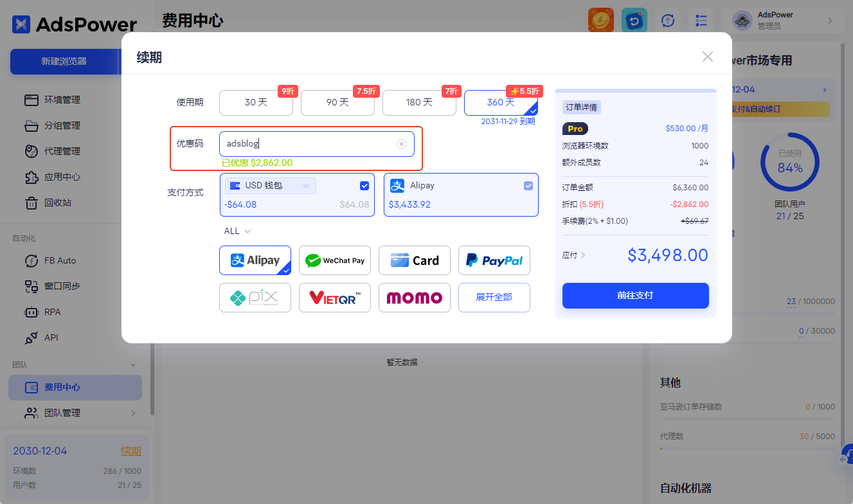The width and height of the screenshot is (853, 504).
Task: Open the ALL region filter dropdown
Action: point(237,231)
